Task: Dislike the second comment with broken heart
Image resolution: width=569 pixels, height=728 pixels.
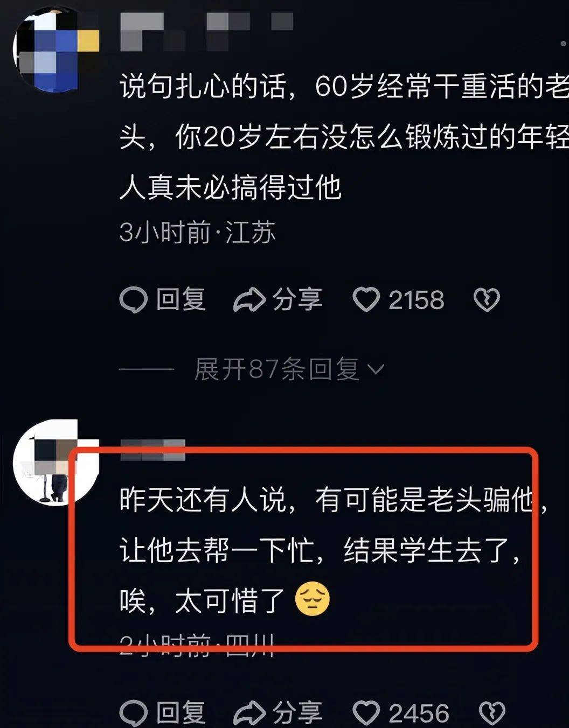Action: tap(491, 713)
